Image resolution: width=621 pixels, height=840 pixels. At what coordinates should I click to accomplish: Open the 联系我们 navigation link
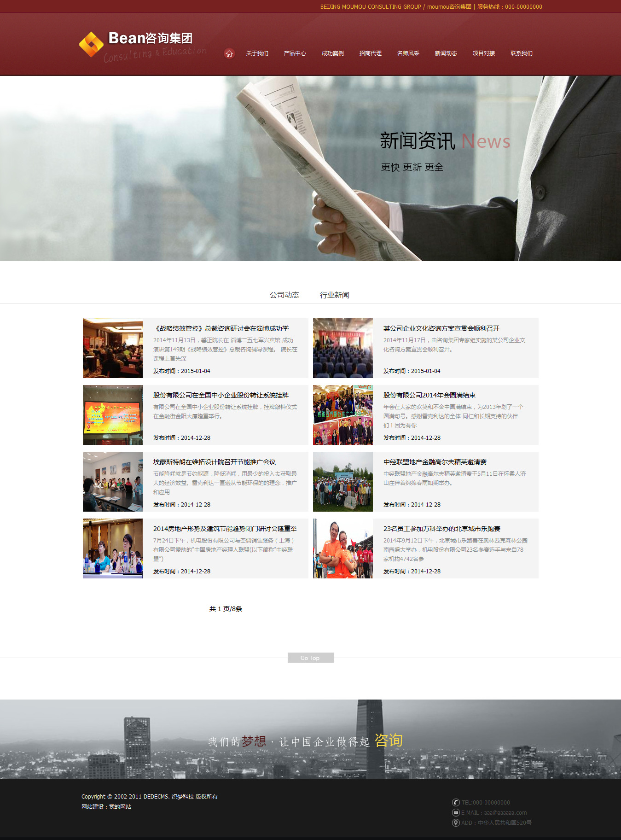(x=521, y=53)
